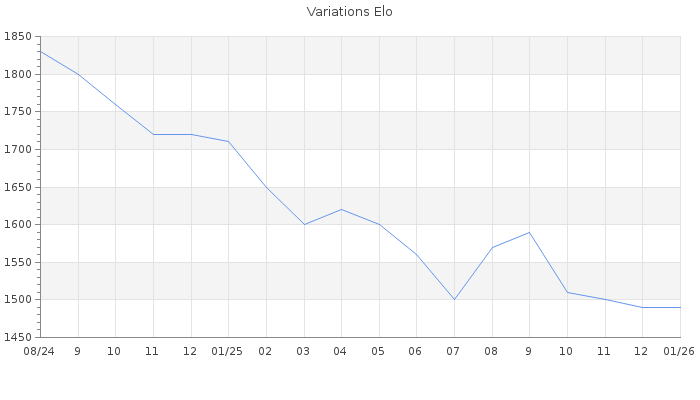Click the line's low point at month 07
This screenshot has height=400, width=700.
pyautogui.click(x=454, y=299)
